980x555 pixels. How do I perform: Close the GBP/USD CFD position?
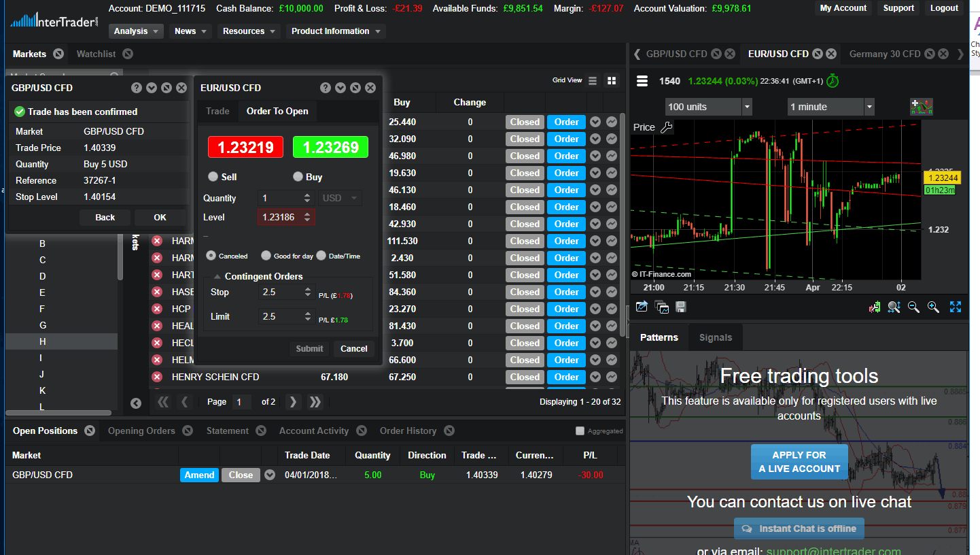click(241, 475)
